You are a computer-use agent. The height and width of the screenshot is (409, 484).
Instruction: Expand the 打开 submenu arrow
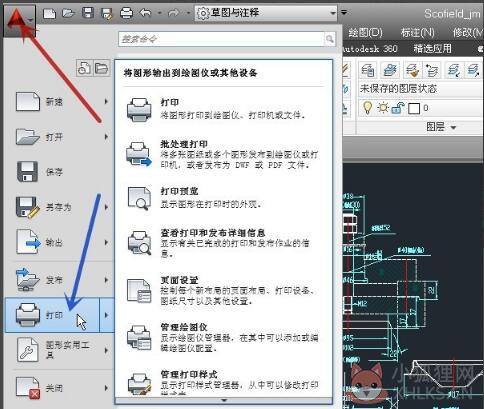106,137
